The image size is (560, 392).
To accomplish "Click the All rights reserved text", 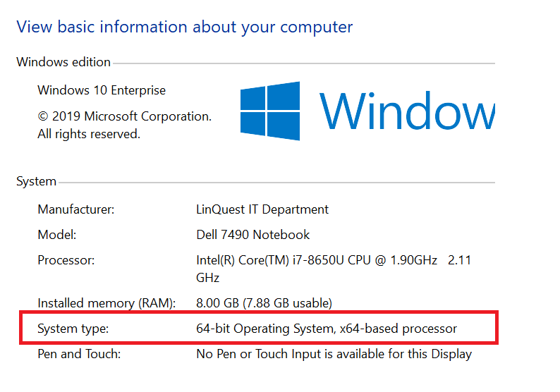I will pos(89,134).
